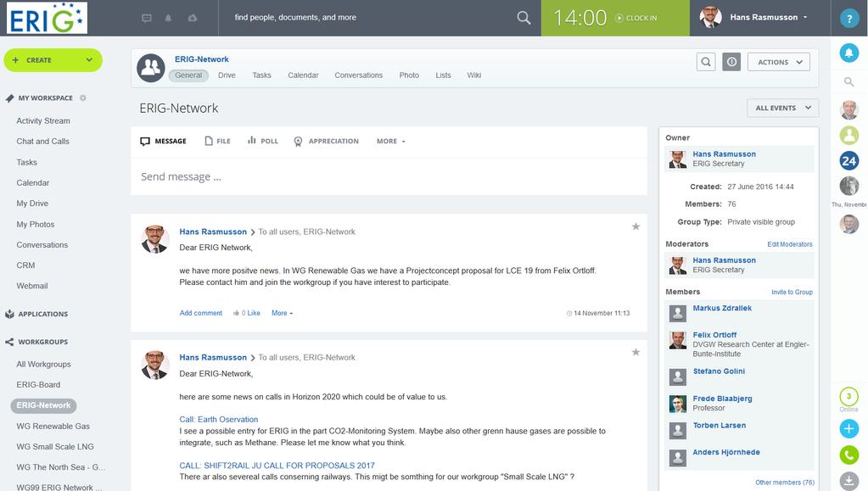The width and height of the screenshot is (868, 491).
Task: Open the Actions dropdown
Action: coord(779,62)
